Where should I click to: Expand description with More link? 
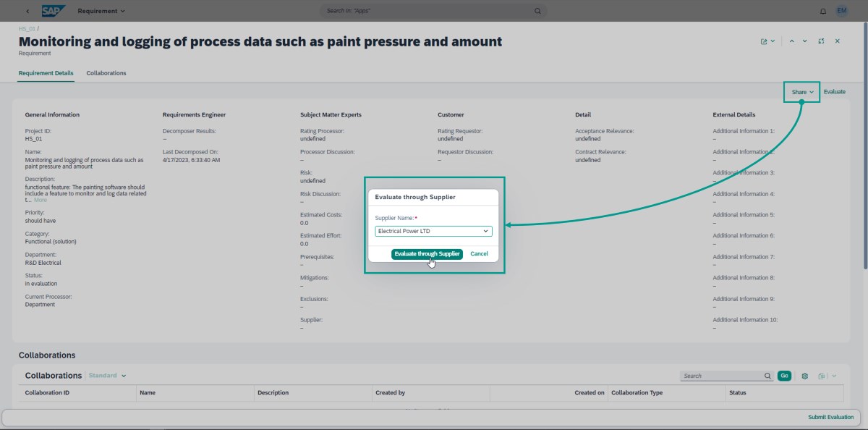(41, 200)
